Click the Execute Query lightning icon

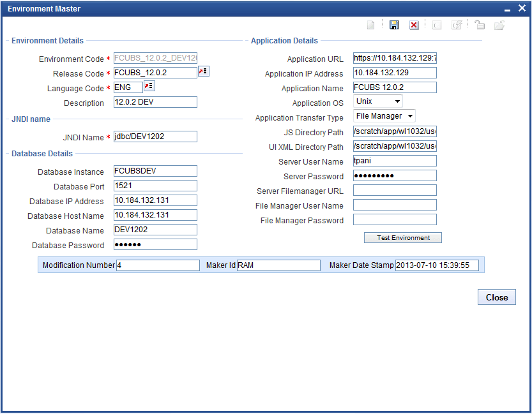pos(457,25)
